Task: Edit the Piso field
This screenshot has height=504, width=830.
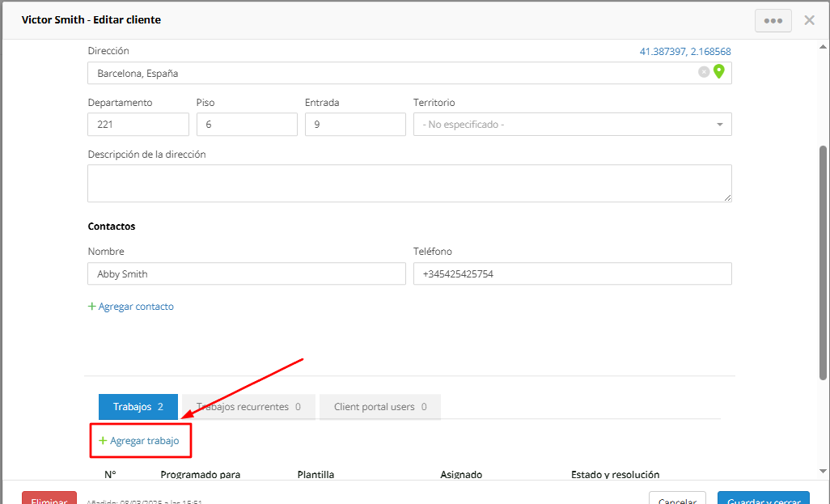Action: click(247, 125)
